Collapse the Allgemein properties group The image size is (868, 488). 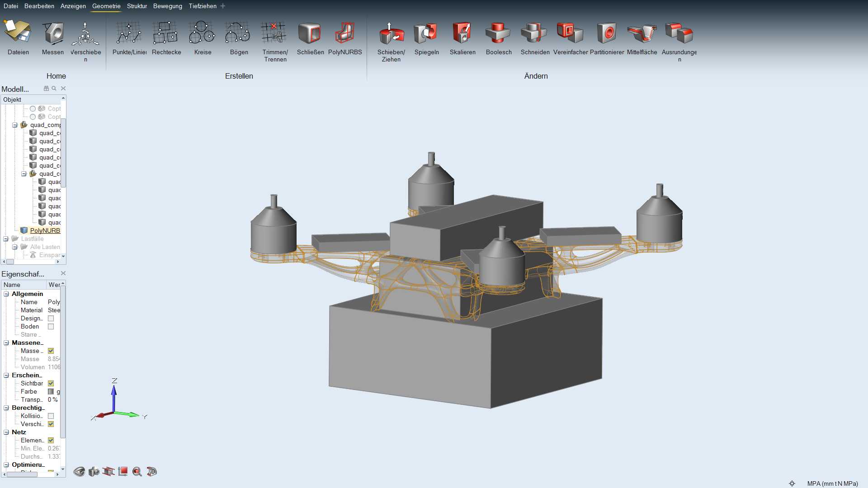[6, 294]
